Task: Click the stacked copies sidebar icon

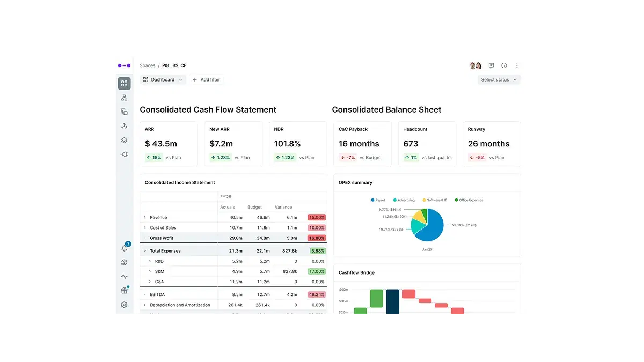Action: (x=124, y=112)
